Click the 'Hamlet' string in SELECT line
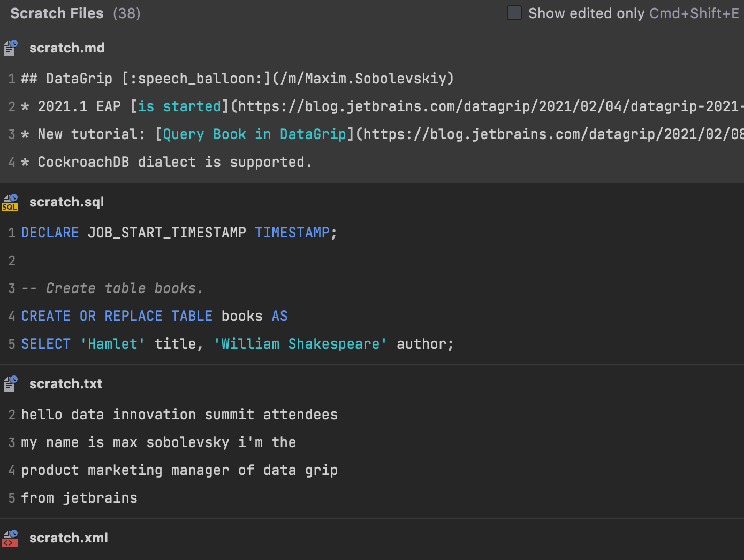This screenshot has width=744, height=560. point(112,344)
